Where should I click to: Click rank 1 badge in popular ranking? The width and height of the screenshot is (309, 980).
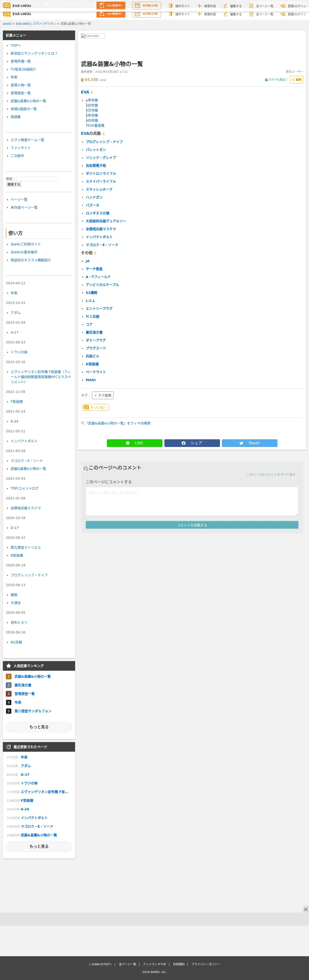(x=8, y=676)
